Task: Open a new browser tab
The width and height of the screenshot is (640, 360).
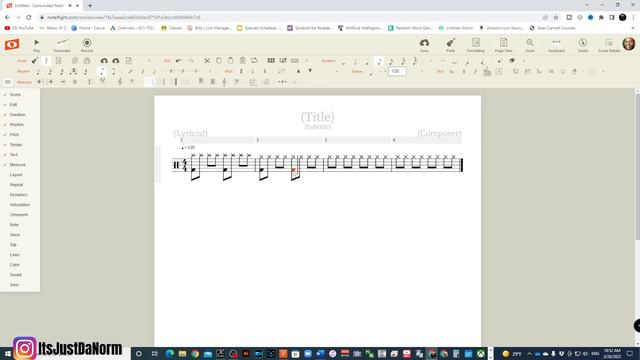Action: pos(90,6)
